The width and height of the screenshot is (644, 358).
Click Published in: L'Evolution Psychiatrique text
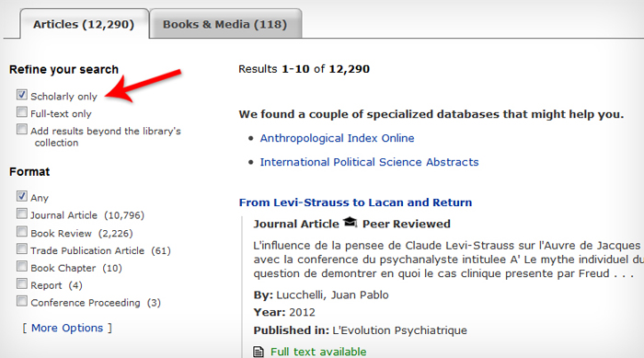tap(361, 330)
